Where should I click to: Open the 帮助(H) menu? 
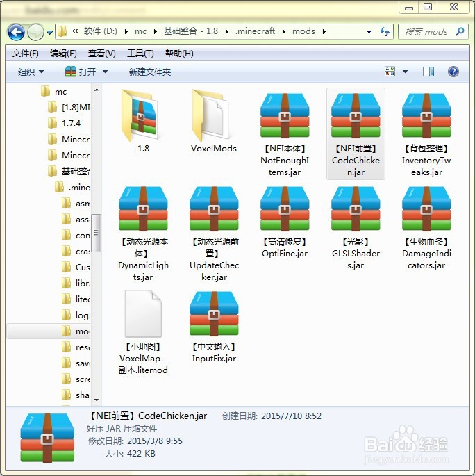pyautogui.click(x=179, y=54)
